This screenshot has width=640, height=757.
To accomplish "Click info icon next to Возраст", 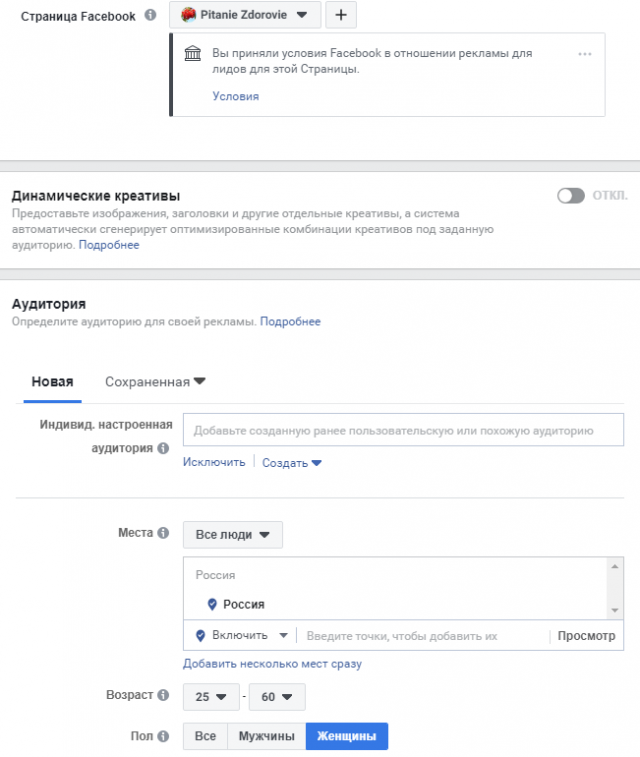I will coord(164,695).
